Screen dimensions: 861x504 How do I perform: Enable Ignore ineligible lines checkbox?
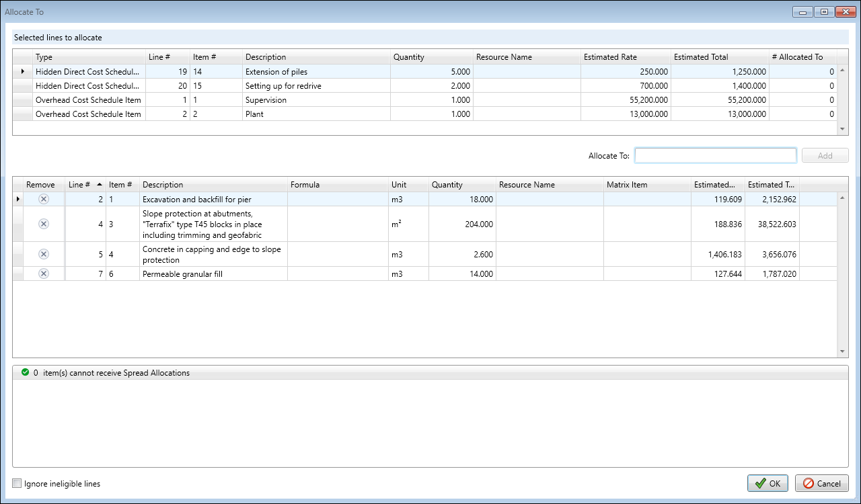click(17, 483)
